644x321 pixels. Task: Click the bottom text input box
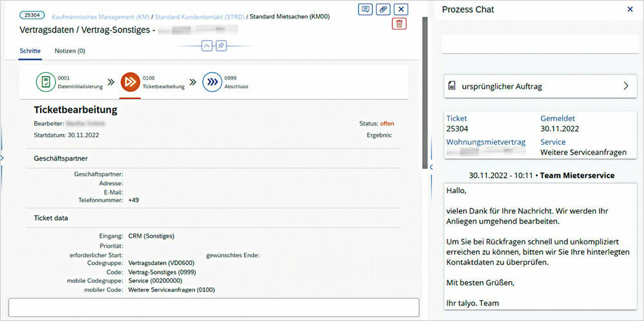pos(213,307)
